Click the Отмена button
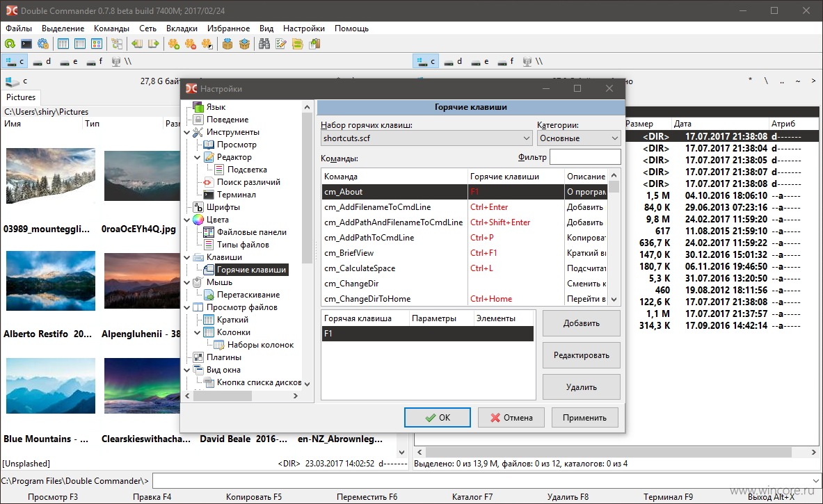Viewport: 823px width, 504px height. [x=511, y=418]
